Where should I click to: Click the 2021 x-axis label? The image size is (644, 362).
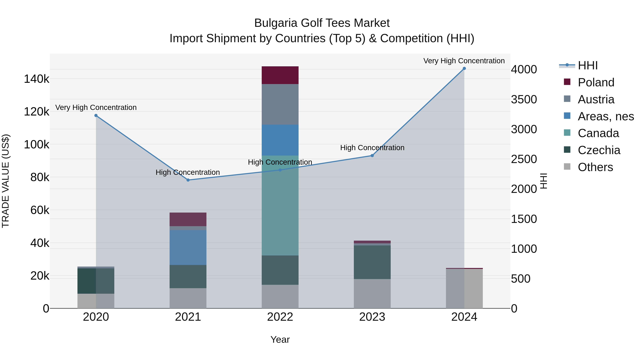point(188,317)
